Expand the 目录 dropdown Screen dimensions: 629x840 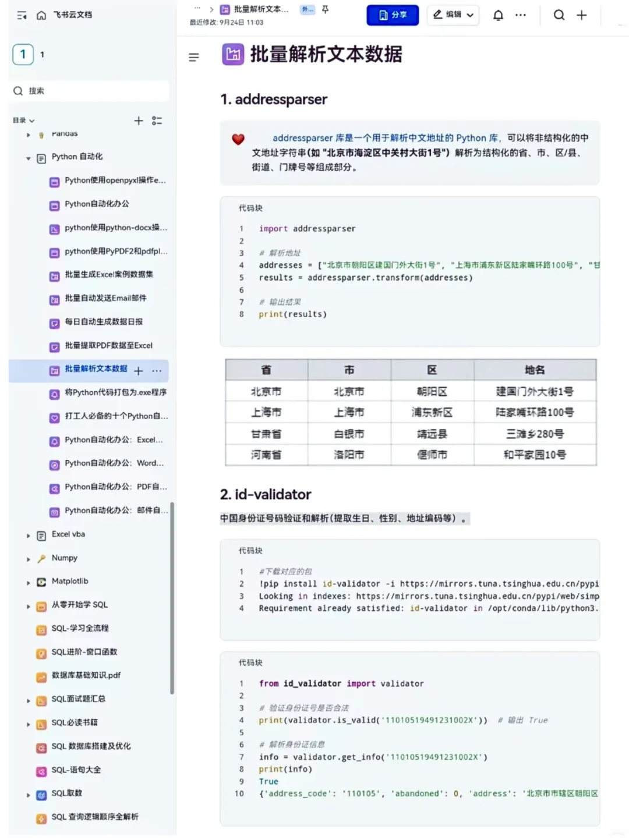pyautogui.click(x=24, y=120)
